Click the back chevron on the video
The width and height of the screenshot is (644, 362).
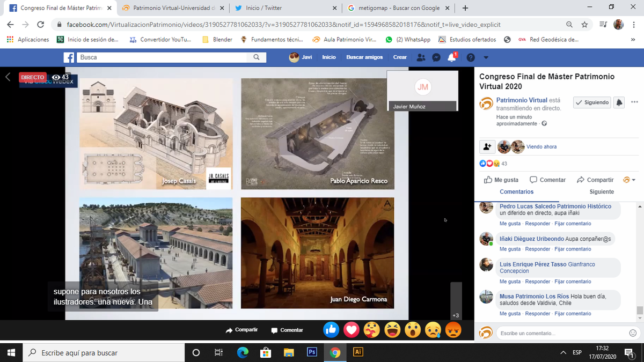[x=8, y=77]
